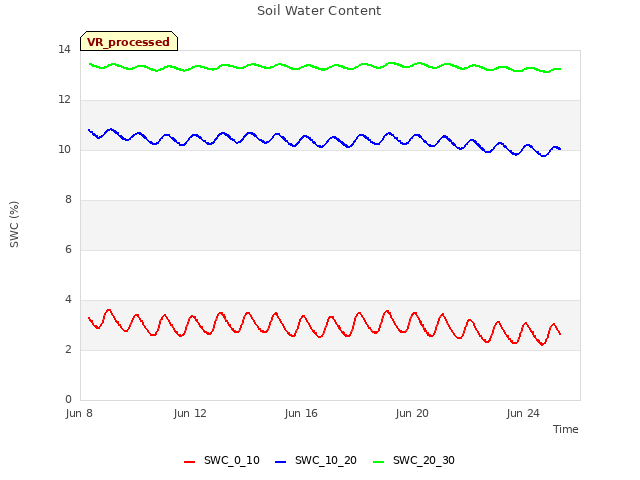Click the 2 y-axis tick label
The image size is (640, 480).
point(68,350)
